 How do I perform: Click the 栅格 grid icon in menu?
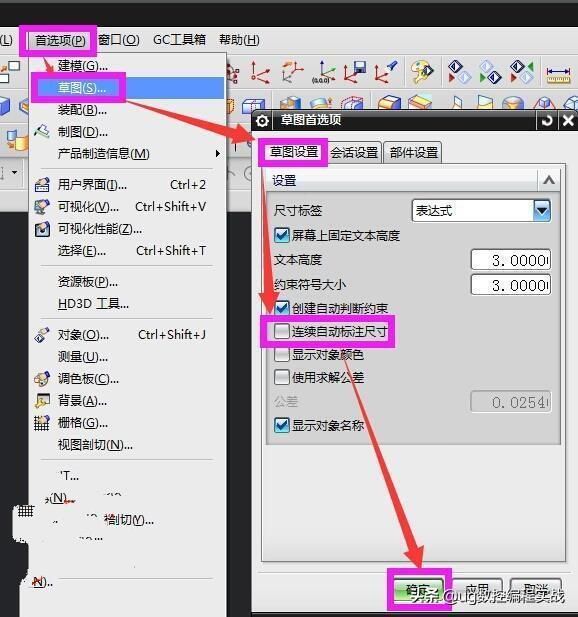pyautogui.click(x=42, y=423)
